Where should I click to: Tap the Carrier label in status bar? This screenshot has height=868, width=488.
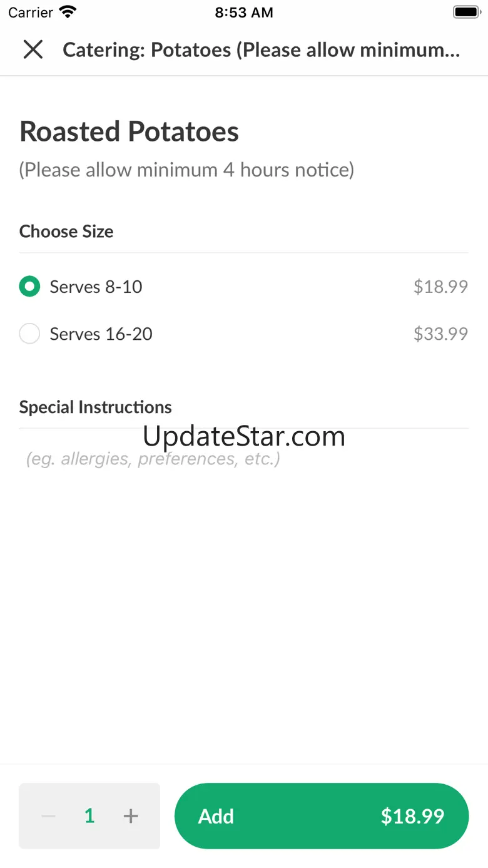31,13
